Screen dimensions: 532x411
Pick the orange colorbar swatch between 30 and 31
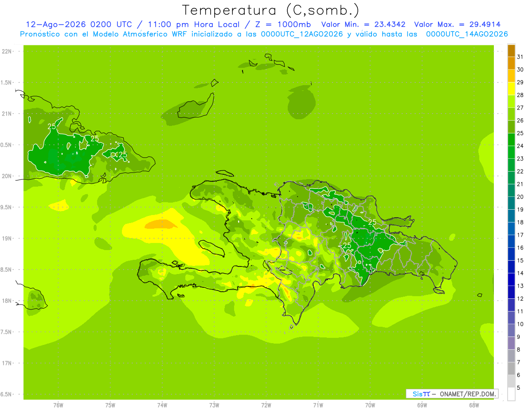pyautogui.click(x=511, y=63)
